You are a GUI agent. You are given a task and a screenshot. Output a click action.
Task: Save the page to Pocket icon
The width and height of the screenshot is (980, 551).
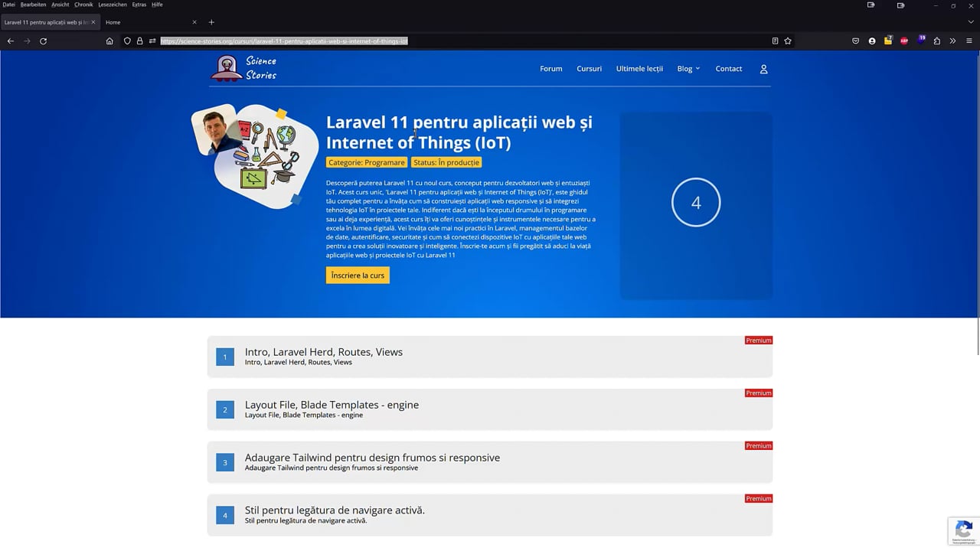856,41
